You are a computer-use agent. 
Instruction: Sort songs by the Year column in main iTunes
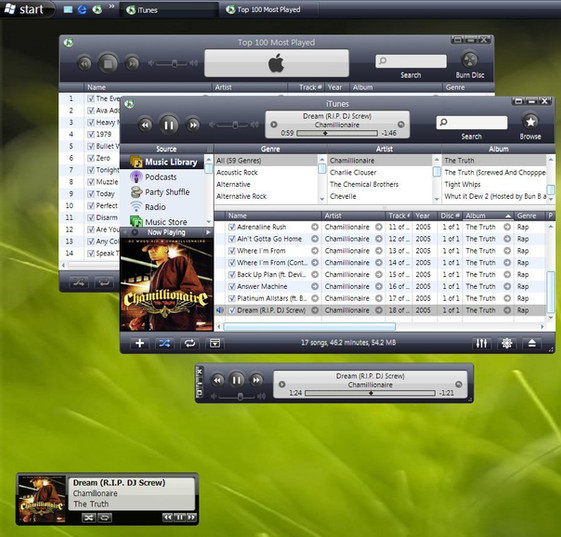coord(424,216)
